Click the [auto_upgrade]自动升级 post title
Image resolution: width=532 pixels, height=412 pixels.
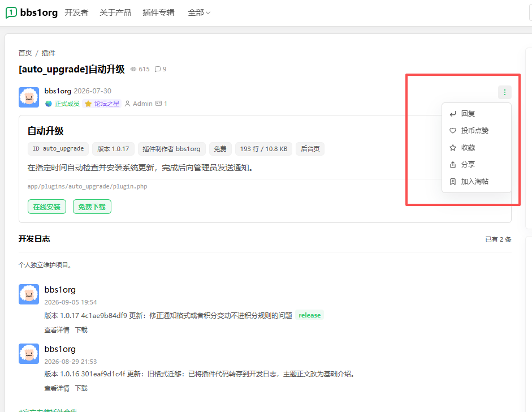72,69
